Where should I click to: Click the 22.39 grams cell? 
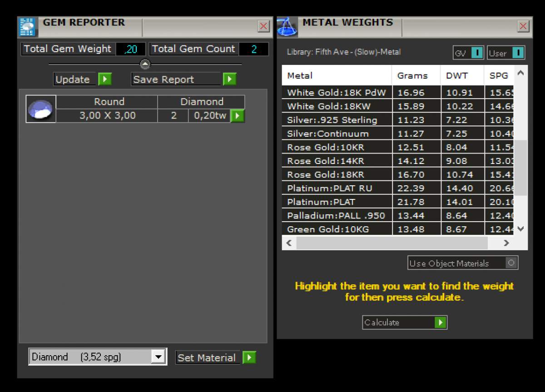pyautogui.click(x=416, y=188)
